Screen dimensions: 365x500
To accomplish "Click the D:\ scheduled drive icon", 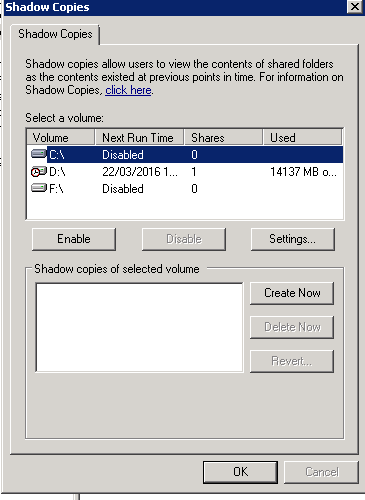I will coord(39,171).
